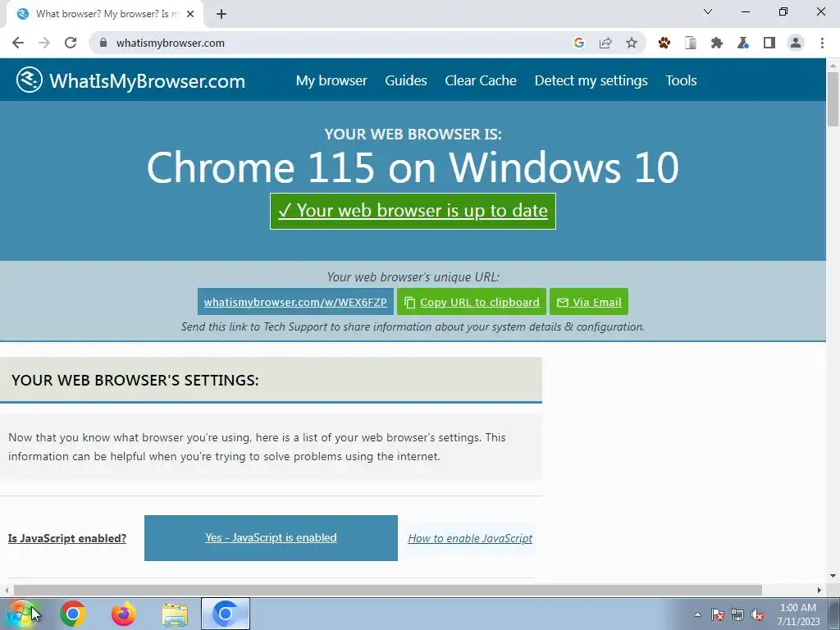Open the whatismybrowser.com/w/WEX6FZP link
This screenshot has height=630, width=840.
click(295, 302)
